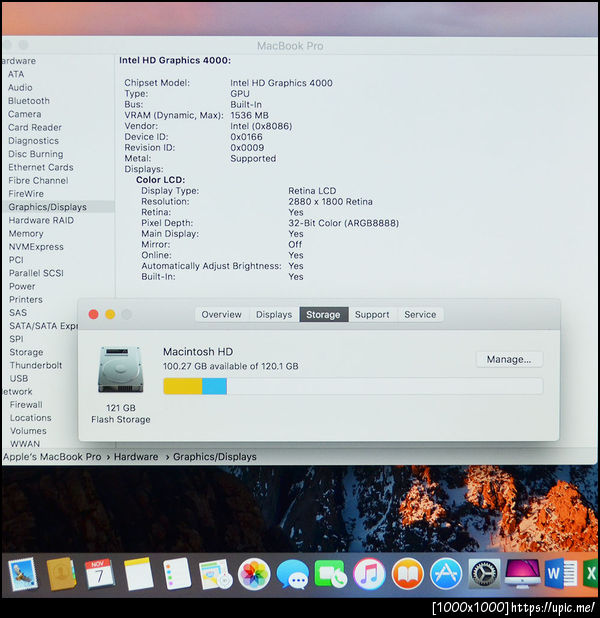
Task: Select SAS in the sidebar
Action: 18,313
